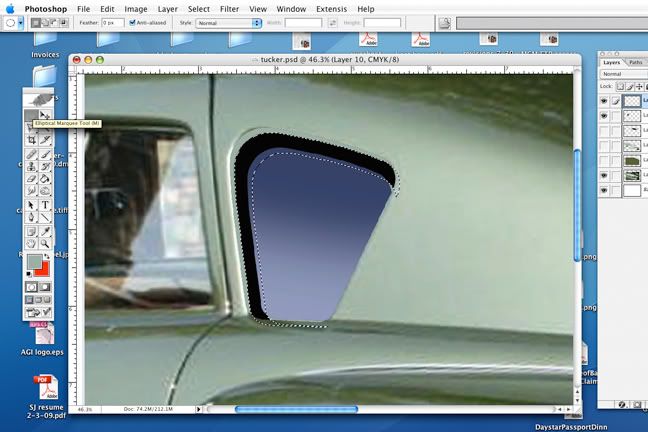Toggle lock image pixels brush icon
This screenshot has height=432, width=648.
pos(630,86)
